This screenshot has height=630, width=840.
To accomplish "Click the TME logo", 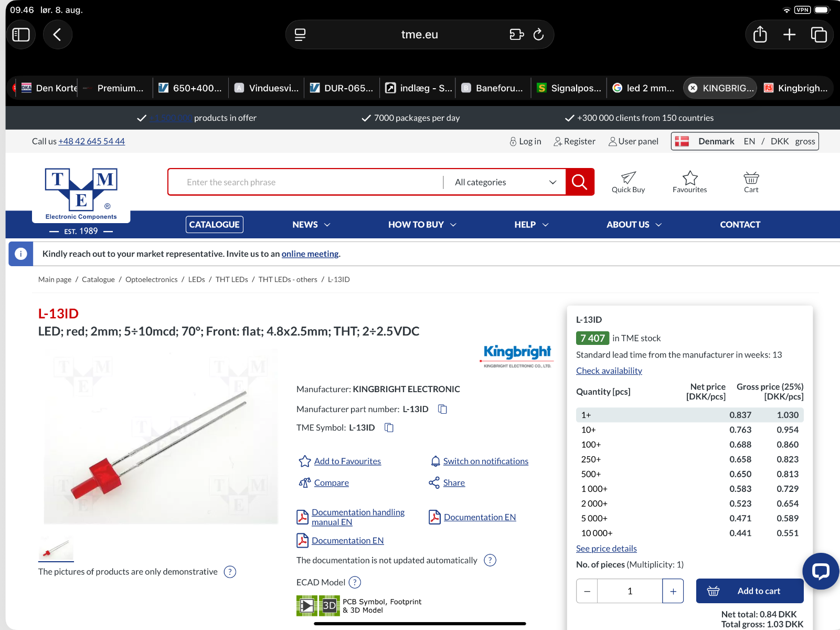I will tap(81, 195).
